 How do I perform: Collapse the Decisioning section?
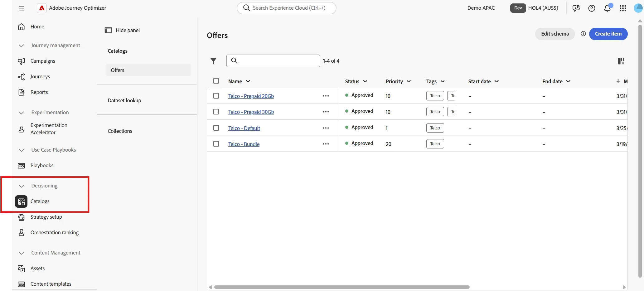[x=21, y=186]
